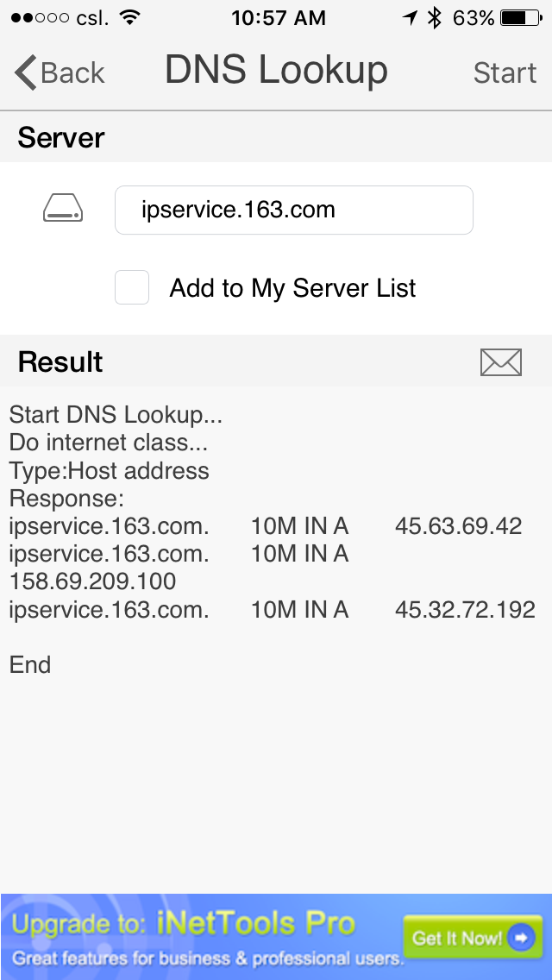Image resolution: width=552 pixels, height=980 pixels.
Task: Tap the 45.32.72.192 result address
Action: [465, 610]
